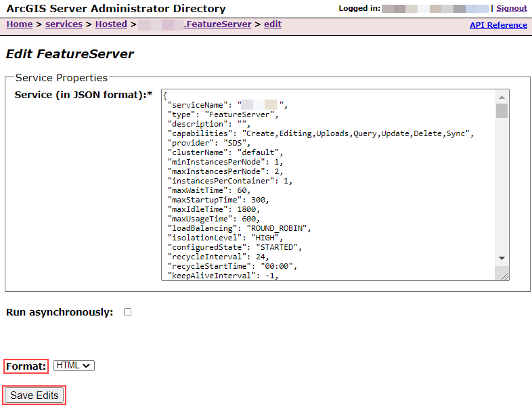Click the Logged in: label

359,9
